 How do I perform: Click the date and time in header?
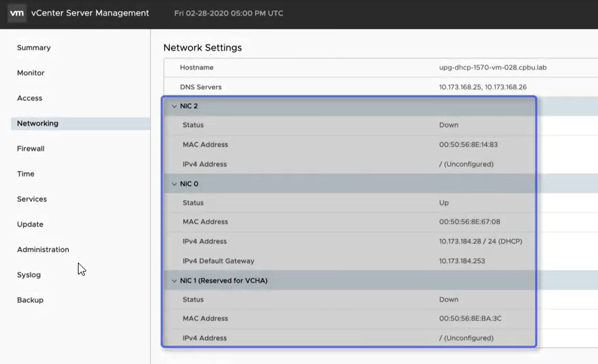(229, 13)
